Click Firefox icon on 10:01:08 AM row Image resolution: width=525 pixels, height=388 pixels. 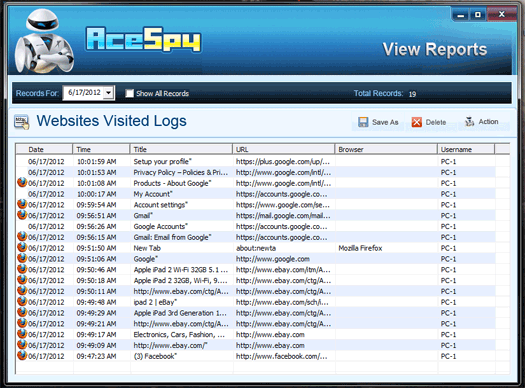tap(22, 182)
